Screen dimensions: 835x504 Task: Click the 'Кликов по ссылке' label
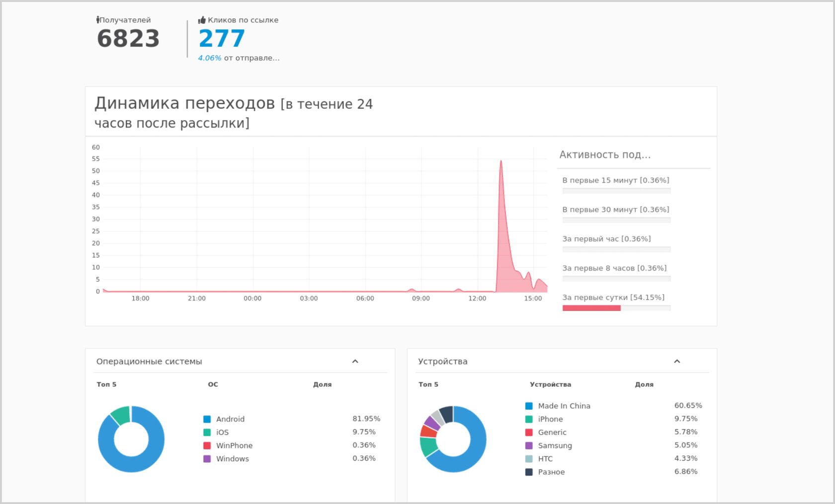click(243, 20)
